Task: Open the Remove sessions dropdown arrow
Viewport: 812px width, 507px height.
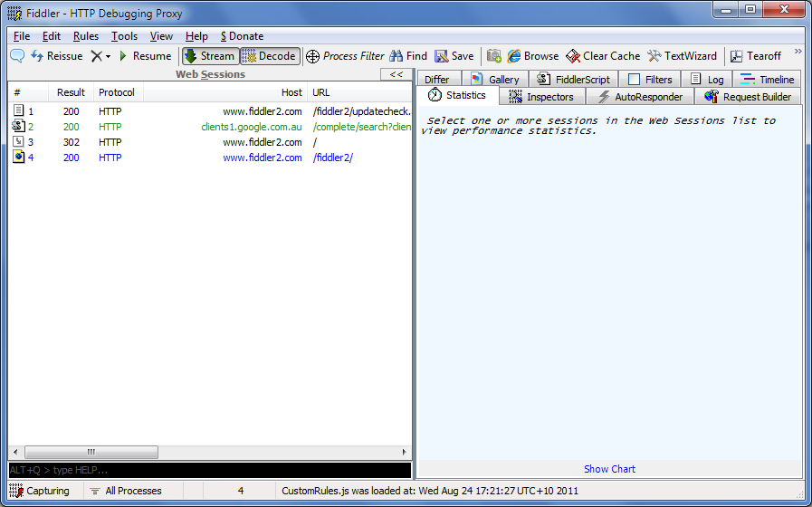Action: [109, 56]
